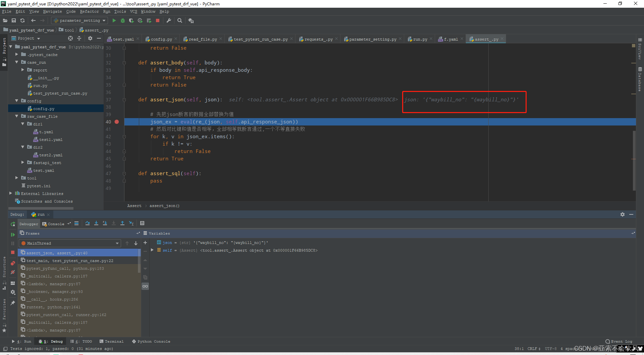
Task: Collapse the case_run folder
Action: pyautogui.click(x=17, y=62)
